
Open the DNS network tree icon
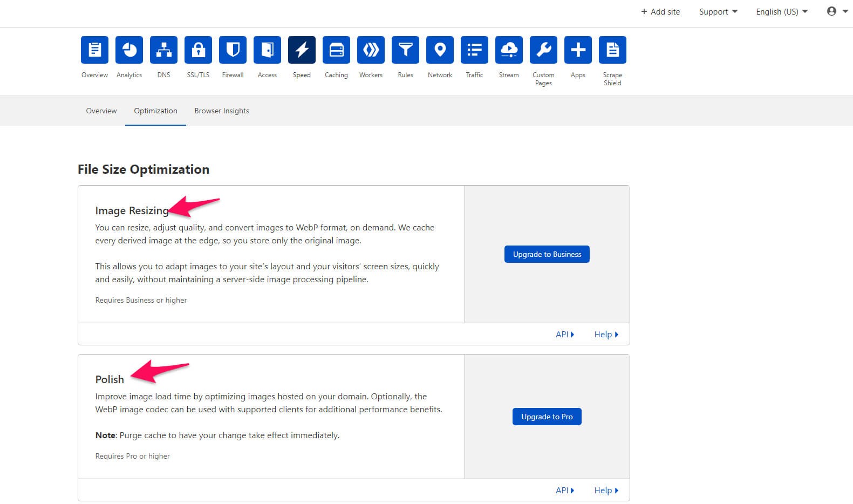coord(163,50)
